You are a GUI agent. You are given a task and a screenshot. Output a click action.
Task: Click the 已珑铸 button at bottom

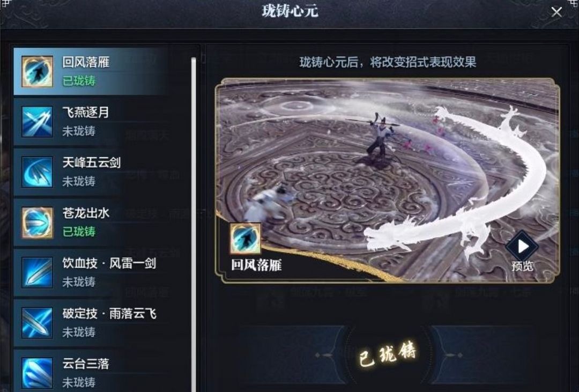[388, 355]
